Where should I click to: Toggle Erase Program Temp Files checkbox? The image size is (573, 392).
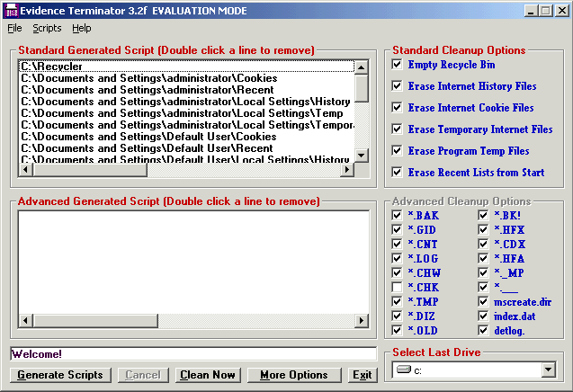coord(397,150)
